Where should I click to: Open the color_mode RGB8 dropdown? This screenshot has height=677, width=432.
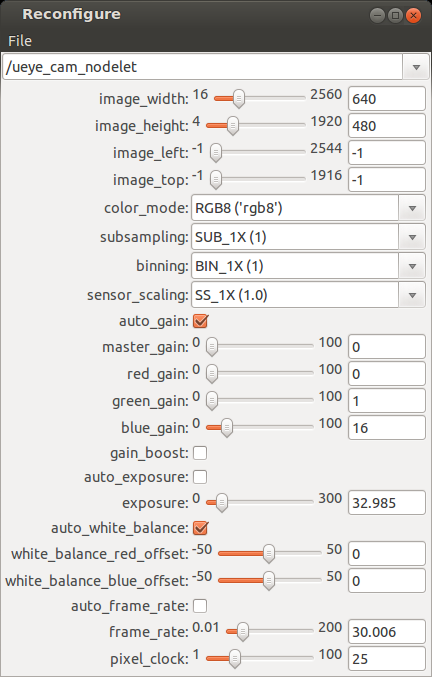[x=308, y=208]
